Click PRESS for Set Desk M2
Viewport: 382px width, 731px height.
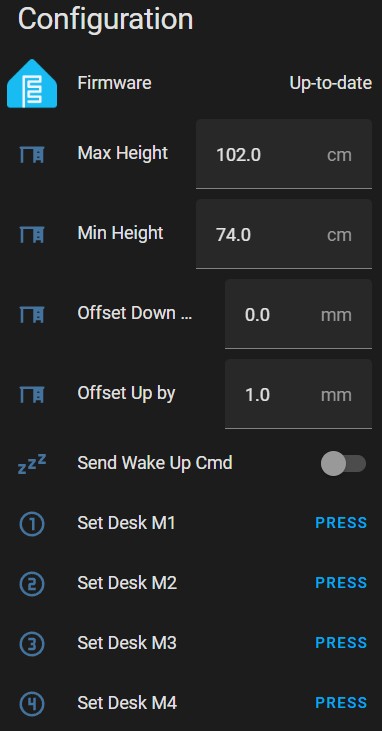[x=341, y=583]
